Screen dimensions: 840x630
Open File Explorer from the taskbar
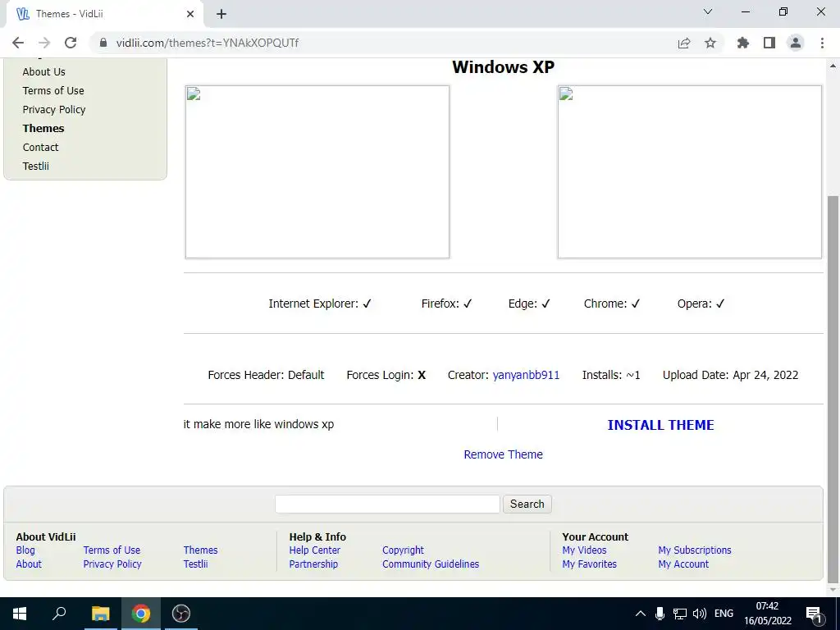[100, 614]
